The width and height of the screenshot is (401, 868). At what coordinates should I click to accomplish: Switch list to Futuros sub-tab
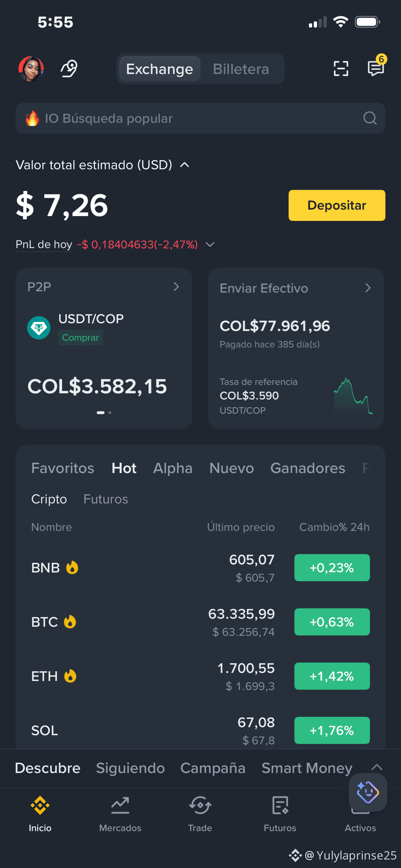tap(106, 499)
